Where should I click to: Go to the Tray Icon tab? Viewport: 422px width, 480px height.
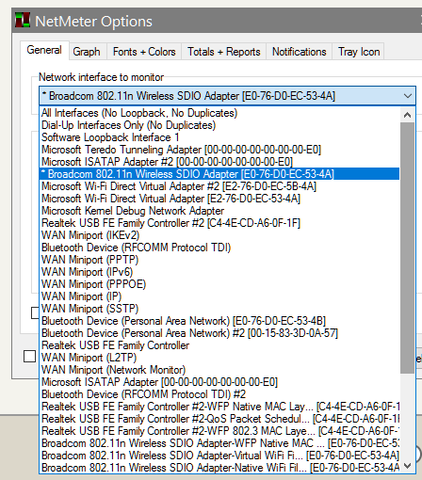pyautogui.click(x=359, y=52)
